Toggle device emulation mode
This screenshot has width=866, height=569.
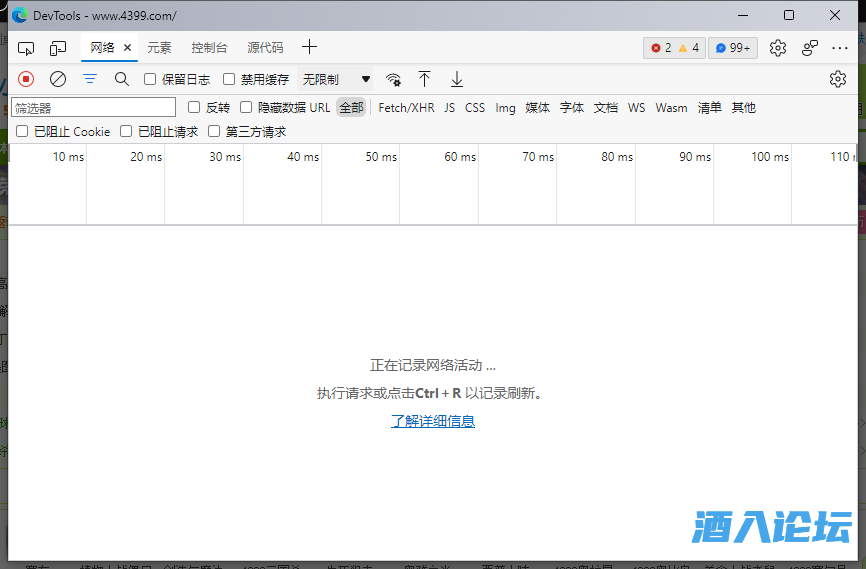pyautogui.click(x=58, y=48)
